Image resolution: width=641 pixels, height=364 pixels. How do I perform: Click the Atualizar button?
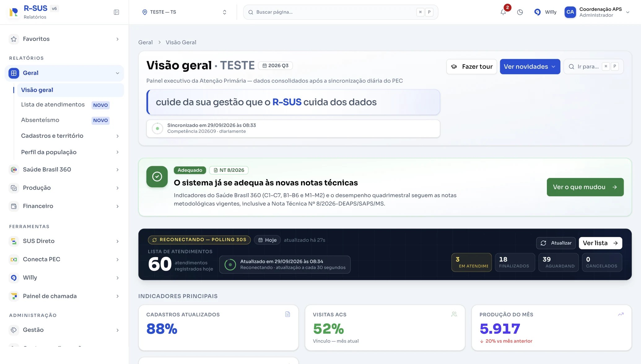point(556,243)
